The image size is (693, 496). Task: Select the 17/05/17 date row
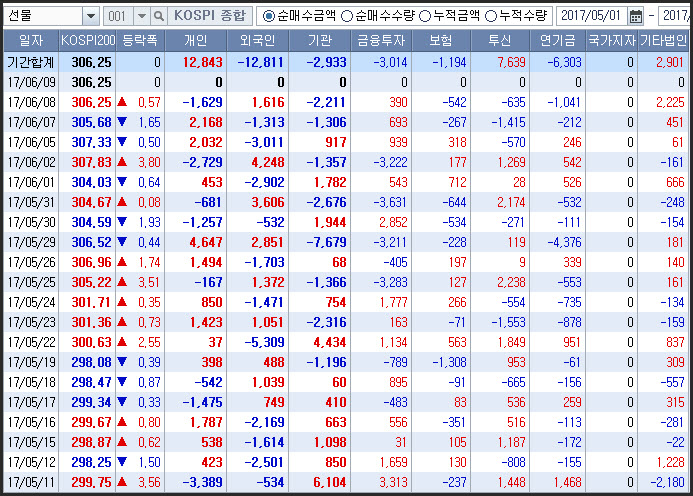(346, 402)
